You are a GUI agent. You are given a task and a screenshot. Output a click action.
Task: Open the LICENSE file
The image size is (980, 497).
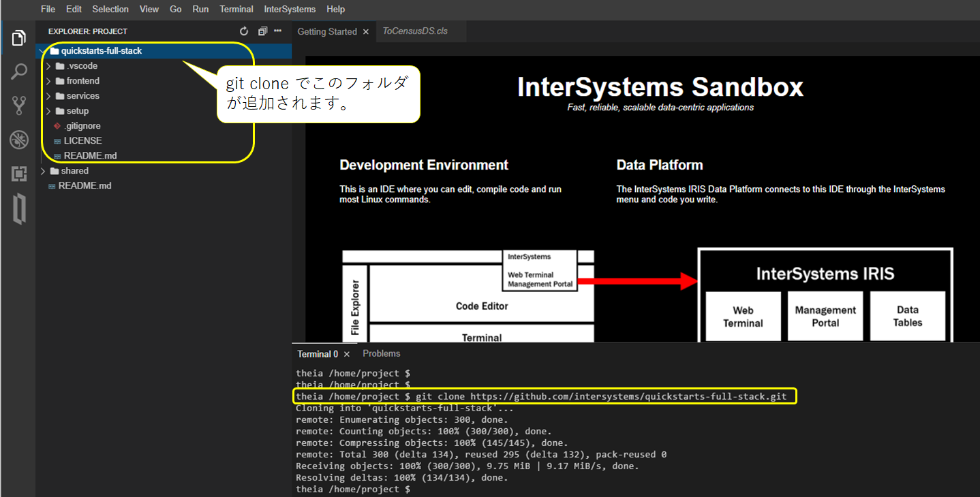tap(82, 141)
